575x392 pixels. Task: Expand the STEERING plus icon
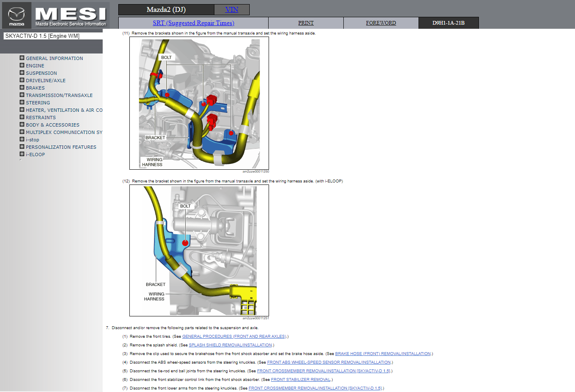click(x=22, y=102)
